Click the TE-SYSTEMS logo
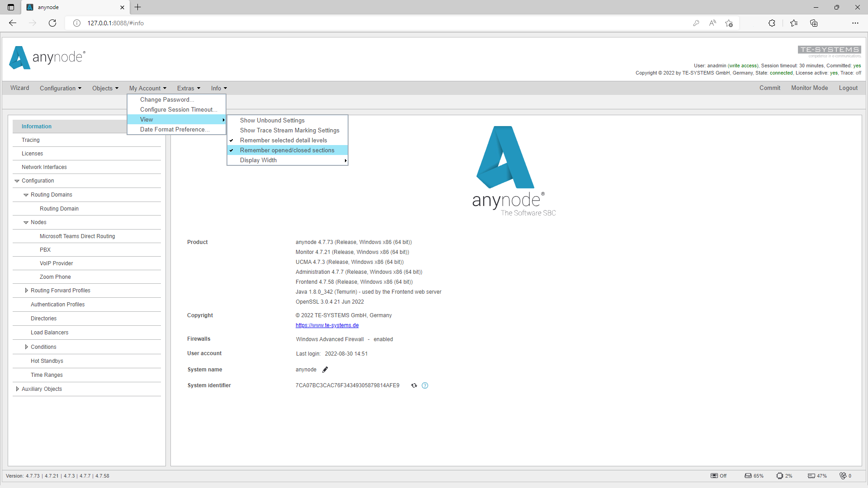The image size is (868, 488). tap(829, 52)
